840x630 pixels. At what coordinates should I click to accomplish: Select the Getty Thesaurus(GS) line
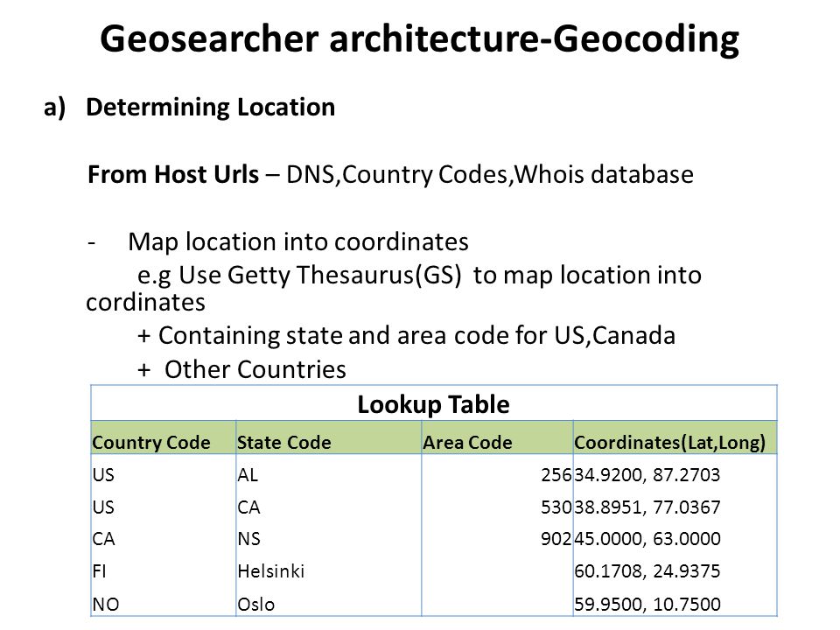[x=419, y=276]
